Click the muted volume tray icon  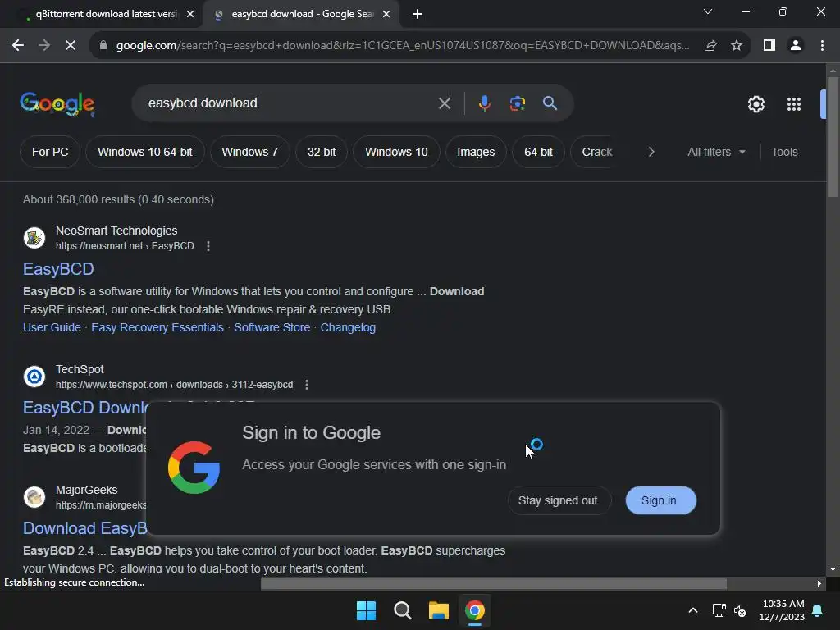pyautogui.click(x=740, y=610)
